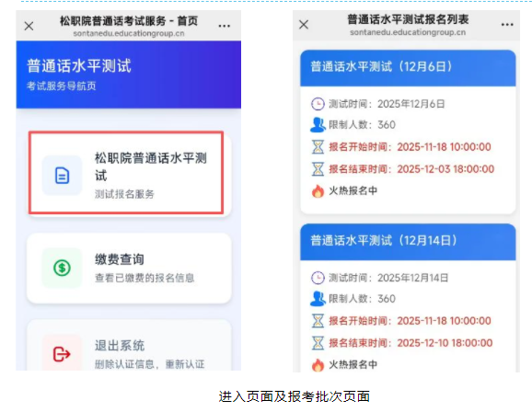Screen dimensions: 532x412
Task: Click the red logout arrow icon
Action: point(62,354)
